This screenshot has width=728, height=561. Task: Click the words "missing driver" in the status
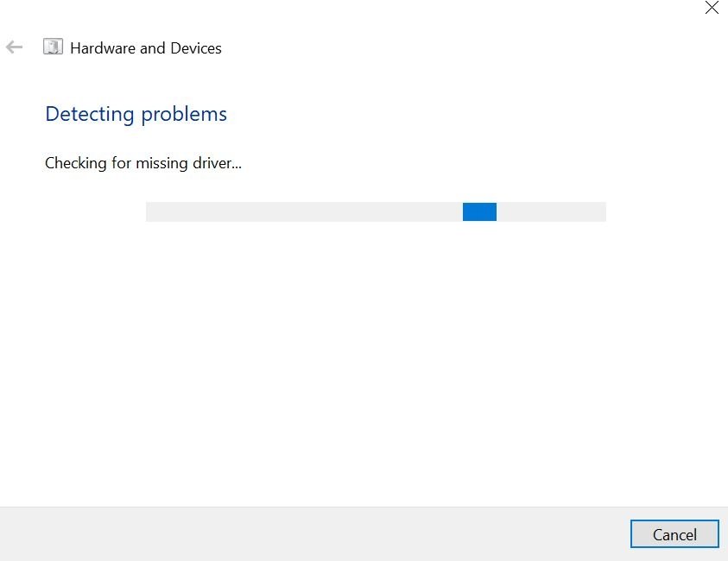184,163
